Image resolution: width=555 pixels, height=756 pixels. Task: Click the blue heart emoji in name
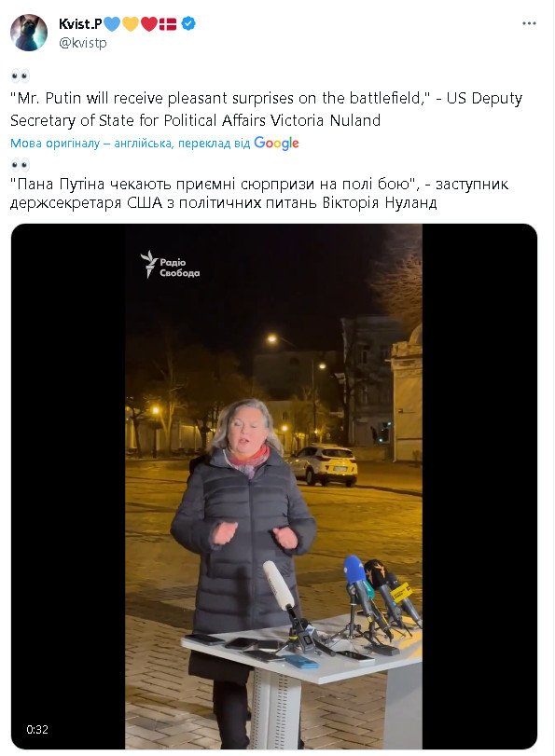(112, 23)
